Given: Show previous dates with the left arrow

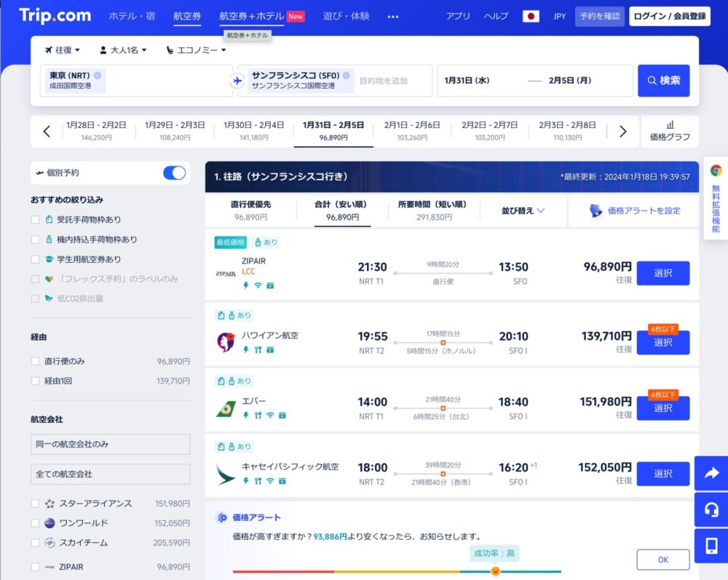Looking at the screenshot, I should point(47,132).
